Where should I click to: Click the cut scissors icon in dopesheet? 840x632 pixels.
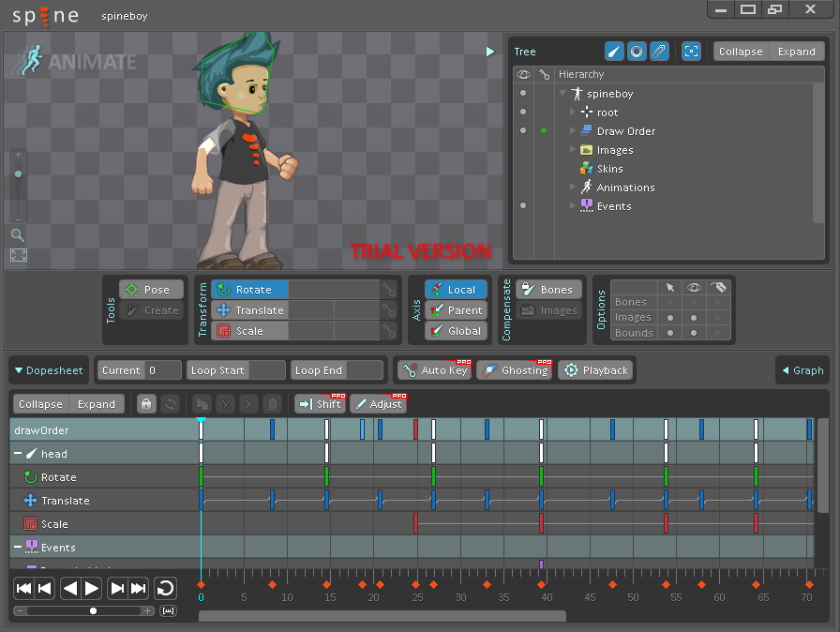226,404
